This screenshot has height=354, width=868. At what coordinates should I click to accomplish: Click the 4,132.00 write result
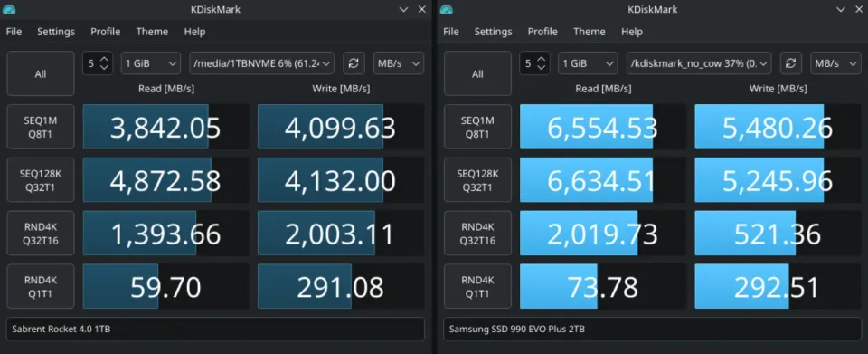tap(341, 180)
